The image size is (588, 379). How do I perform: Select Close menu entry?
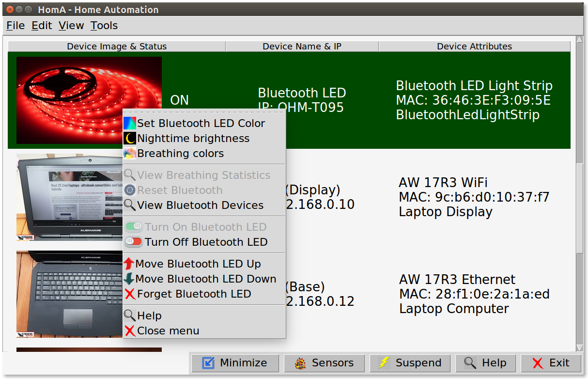click(x=204, y=331)
